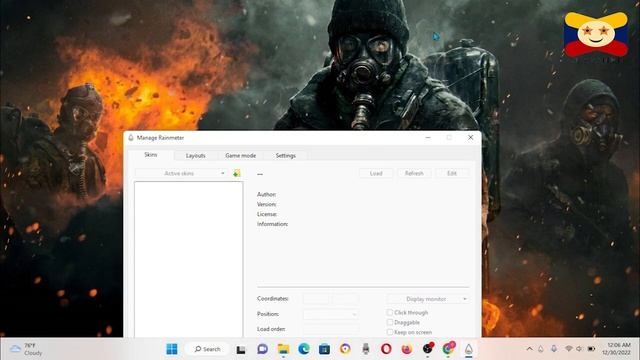Enable the Click through checkbox
The height and width of the screenshot is (360, 640).
pos(390,312)
